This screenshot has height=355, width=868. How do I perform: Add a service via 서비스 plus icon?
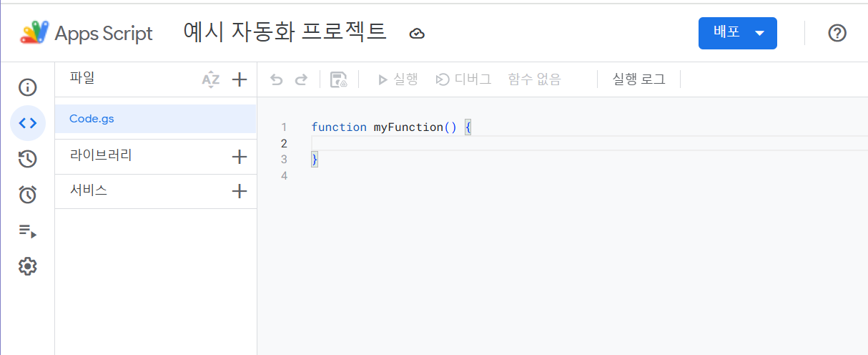point(240,191)
